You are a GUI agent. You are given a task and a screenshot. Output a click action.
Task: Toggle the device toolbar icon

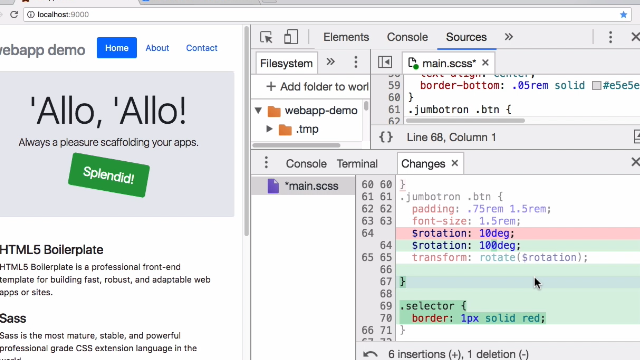[291, 37]
